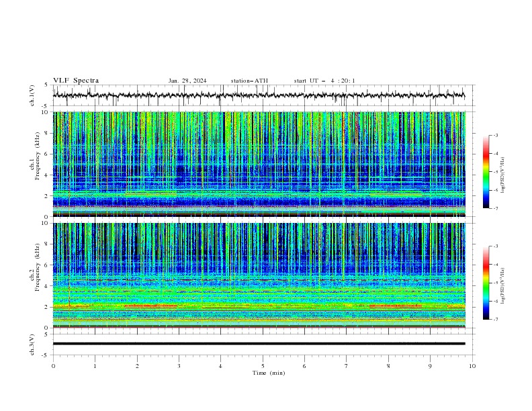Viewport: 532px width, 411px height.
Task: Click time axis tick label "8"
Action: click(x=388, y=366)
